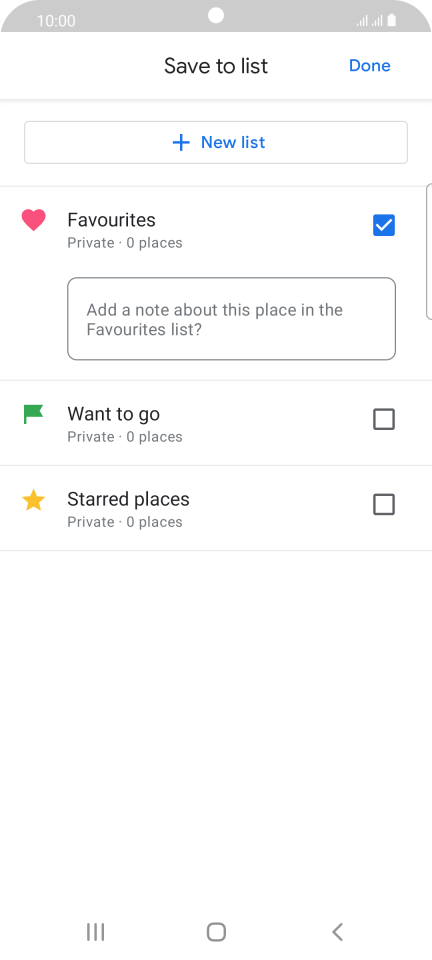
Task: Tap the 10:00 clock in status bar
Action: coord(56,21)
